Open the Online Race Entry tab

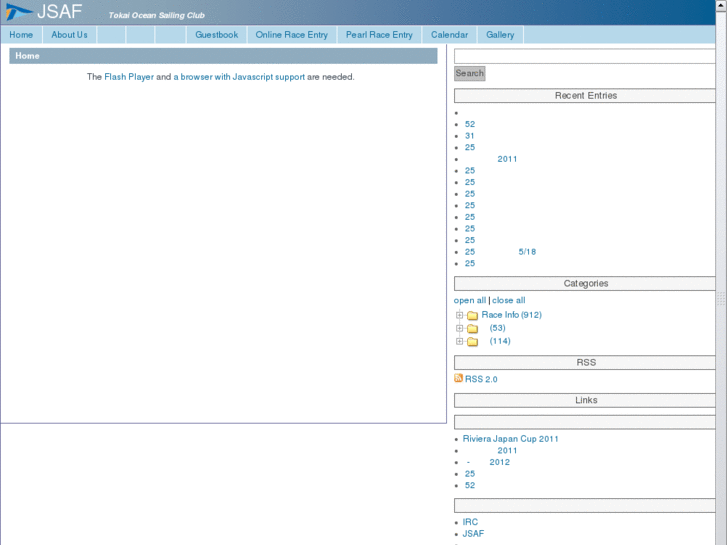pos(291,35)
